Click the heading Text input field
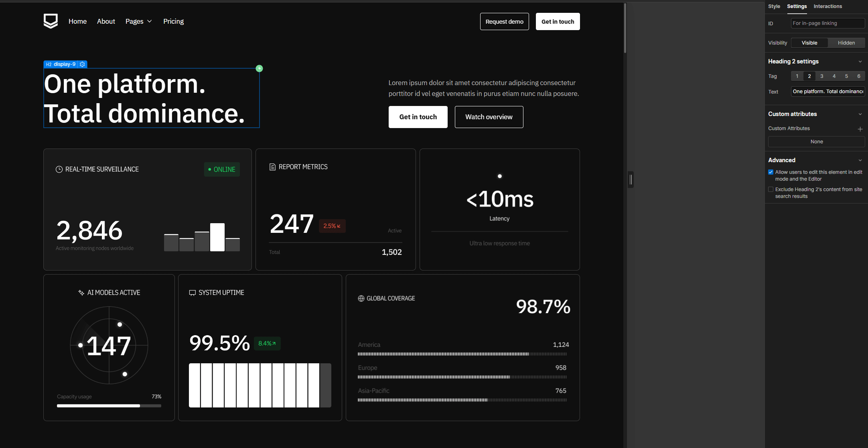Image resolution: width=868 pixels, height=448 pixels. 827,92
